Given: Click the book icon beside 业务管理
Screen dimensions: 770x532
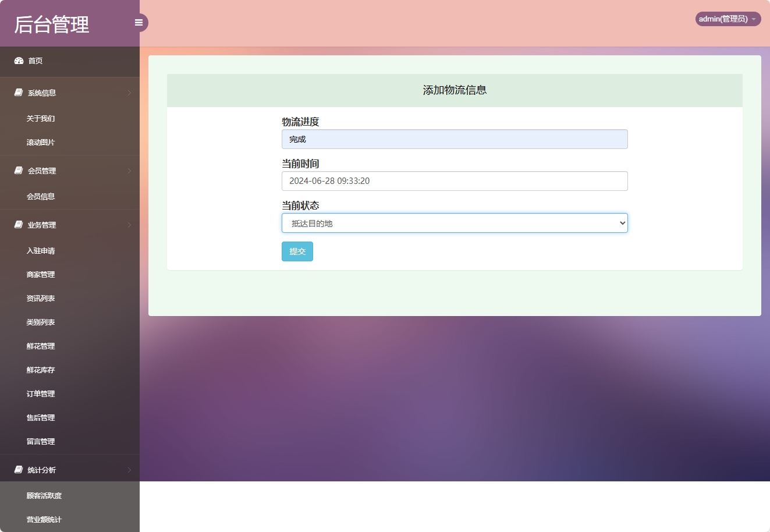Looking at the screenshot, I should pos(19,225).
